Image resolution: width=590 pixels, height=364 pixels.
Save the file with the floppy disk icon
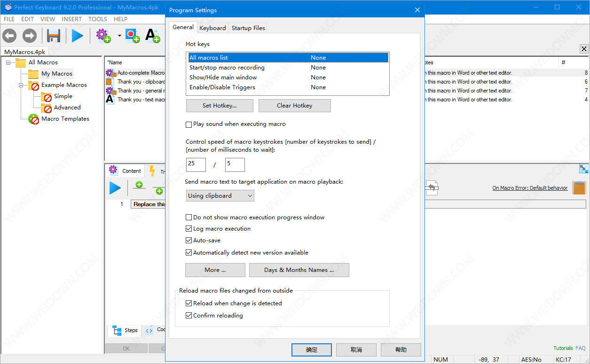[x=54, y=36]
